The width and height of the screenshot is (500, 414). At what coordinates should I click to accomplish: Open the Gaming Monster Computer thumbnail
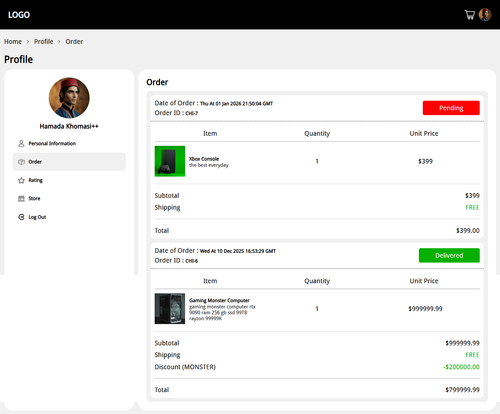click(x=170, y=308)
